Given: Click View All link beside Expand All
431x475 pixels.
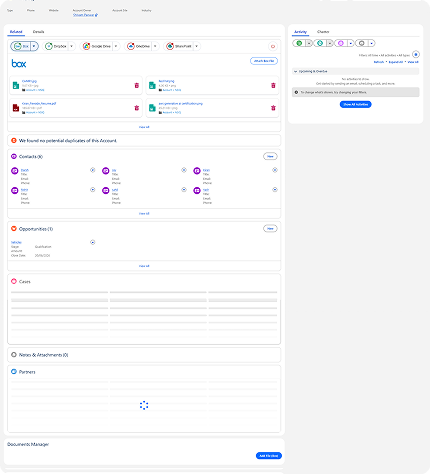Looking at the screenshot, I should [x=413, y=62].
